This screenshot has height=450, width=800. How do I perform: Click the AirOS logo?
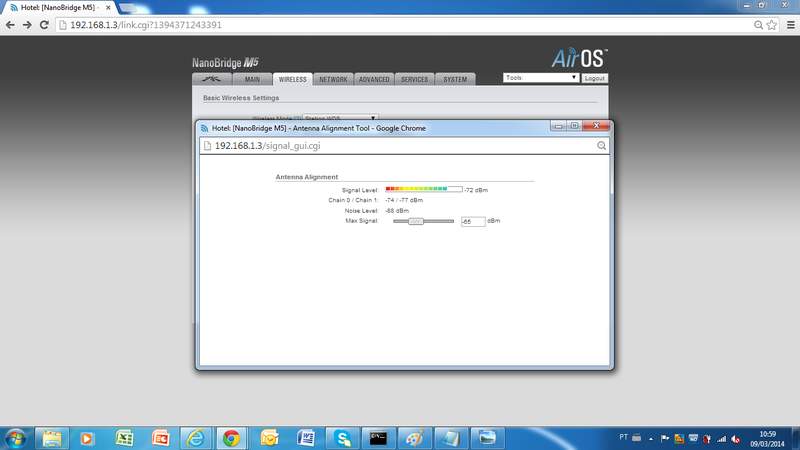coord(579,58)
